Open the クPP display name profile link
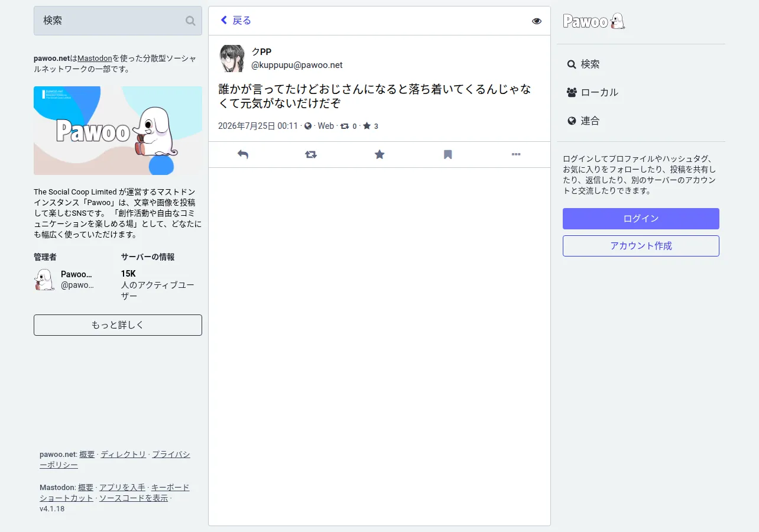 pos(261,52)
